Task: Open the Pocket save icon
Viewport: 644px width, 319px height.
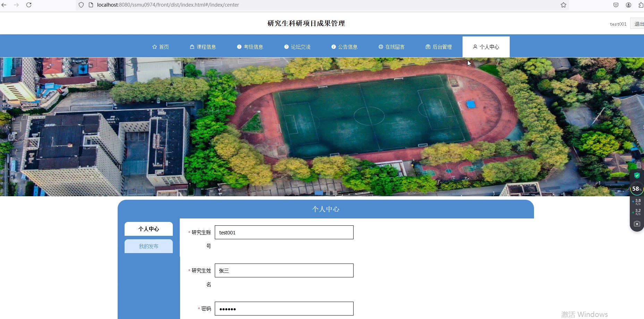Action: click(616, 5)
